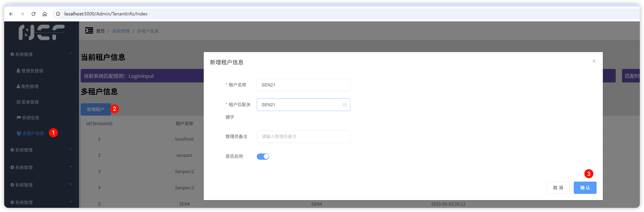Confirm the new tenant with 确认 button
Viewport: 644px width, 212px height.
585,188
